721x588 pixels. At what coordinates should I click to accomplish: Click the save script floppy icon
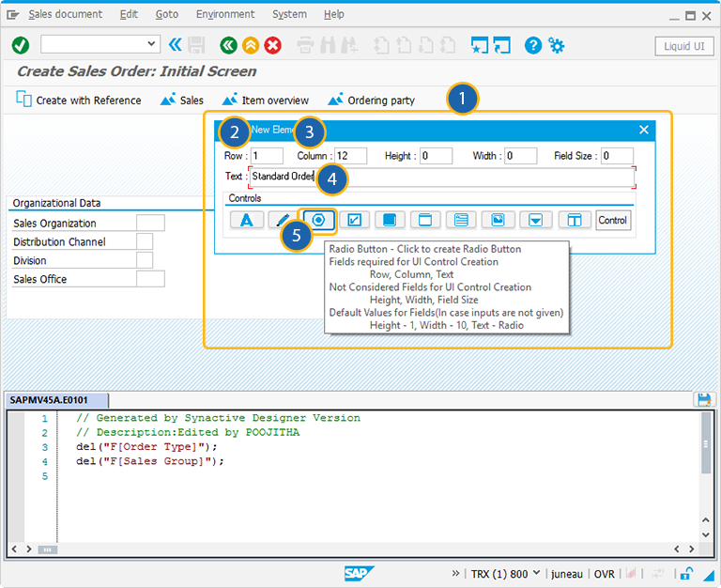704,399
